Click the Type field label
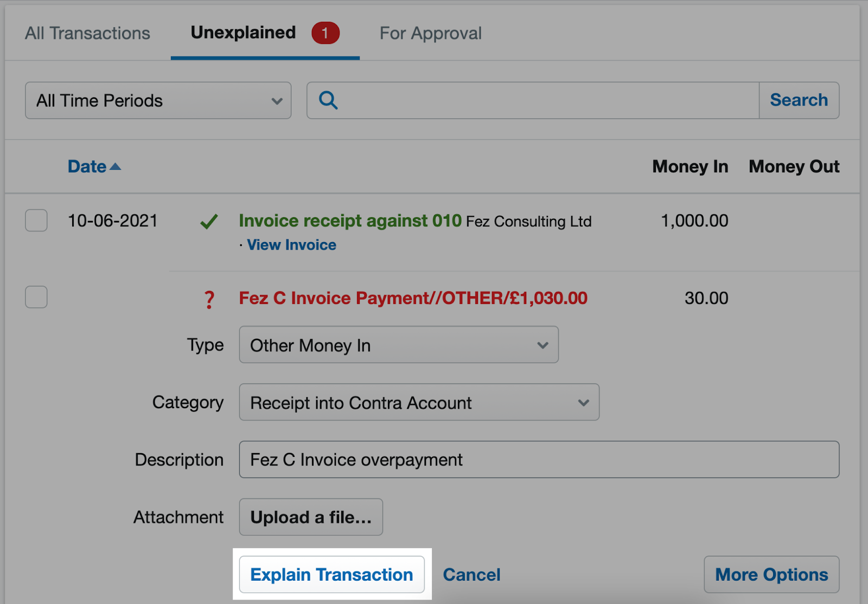Screen dimensions: 868x604 click(x=205, y=345)
